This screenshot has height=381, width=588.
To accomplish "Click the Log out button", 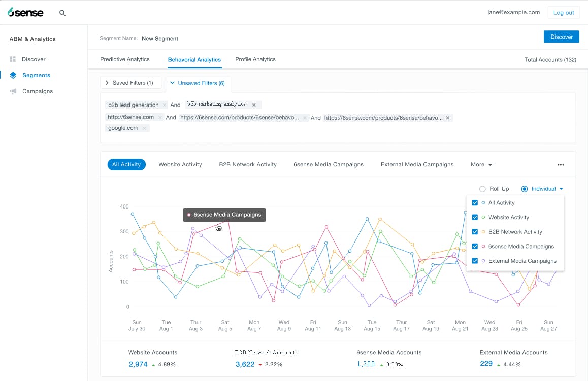I will coord(564,13).
